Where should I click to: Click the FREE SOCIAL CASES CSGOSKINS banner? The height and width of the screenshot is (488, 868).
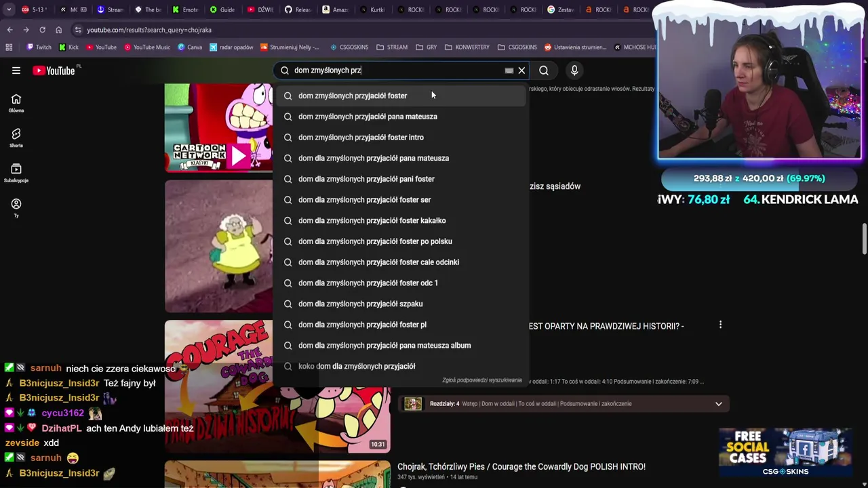(785, 453)
